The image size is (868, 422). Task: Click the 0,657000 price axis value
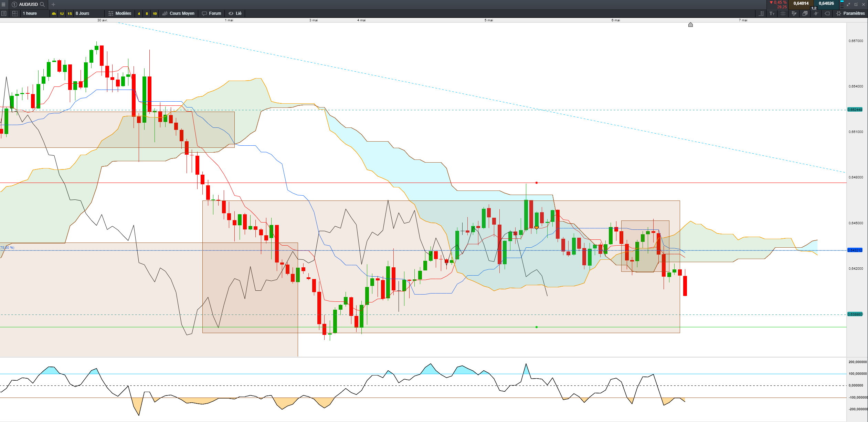pyautogui.click(x=856, y=41)
